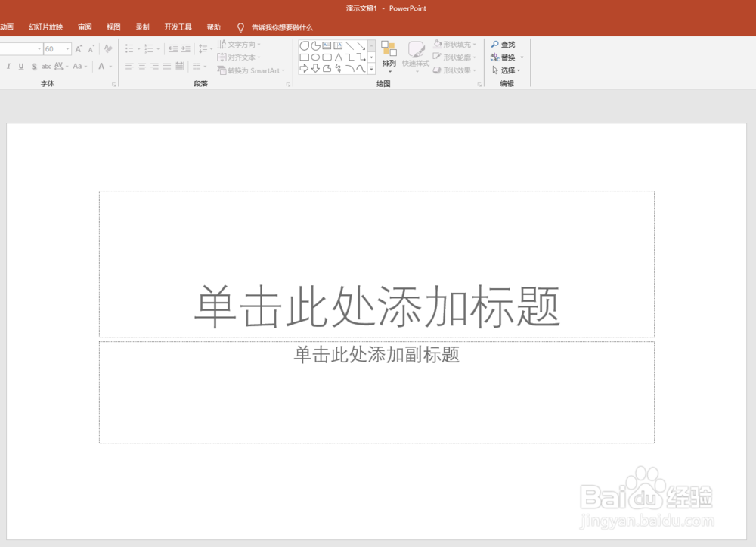Select the triangle shape
Viewport: 756px width, 547px height.
(x=339, y=57)
